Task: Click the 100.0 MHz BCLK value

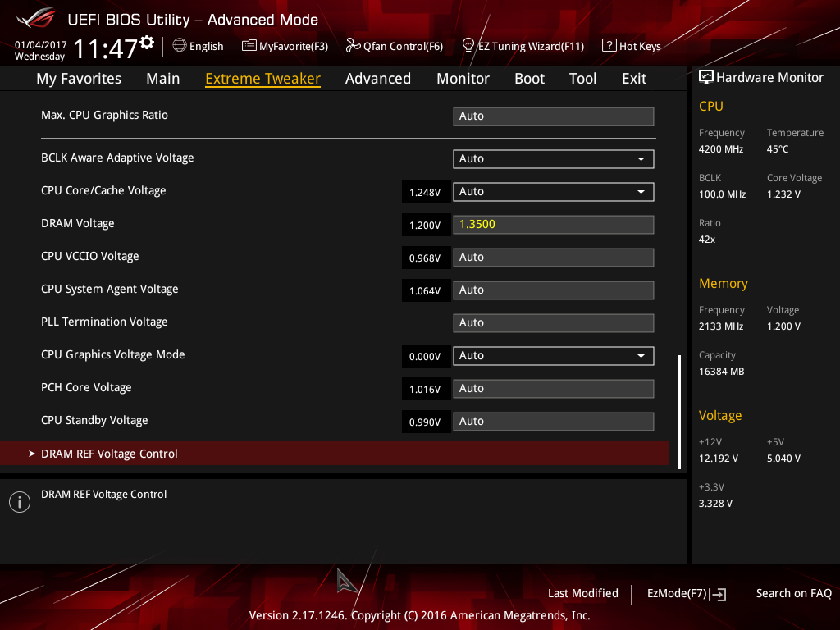Action: (x=722, y=194)
